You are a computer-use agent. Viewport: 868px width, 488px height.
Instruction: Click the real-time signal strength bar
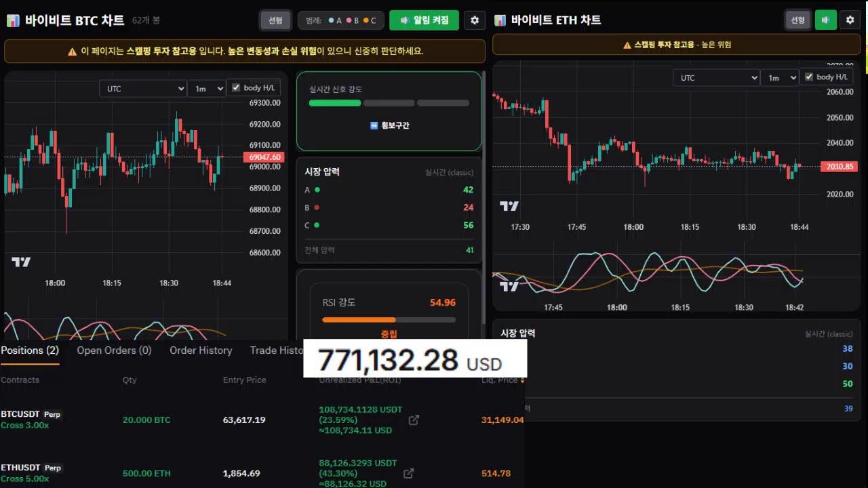389,103
